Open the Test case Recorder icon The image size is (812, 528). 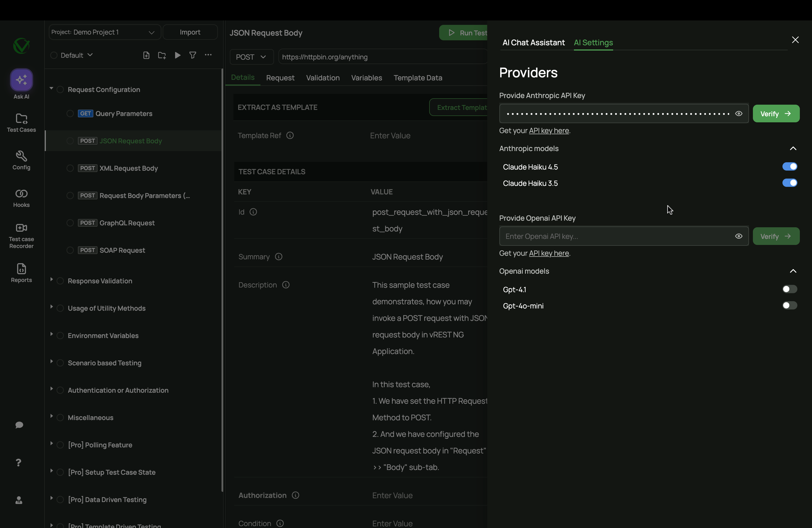point(21,228)
